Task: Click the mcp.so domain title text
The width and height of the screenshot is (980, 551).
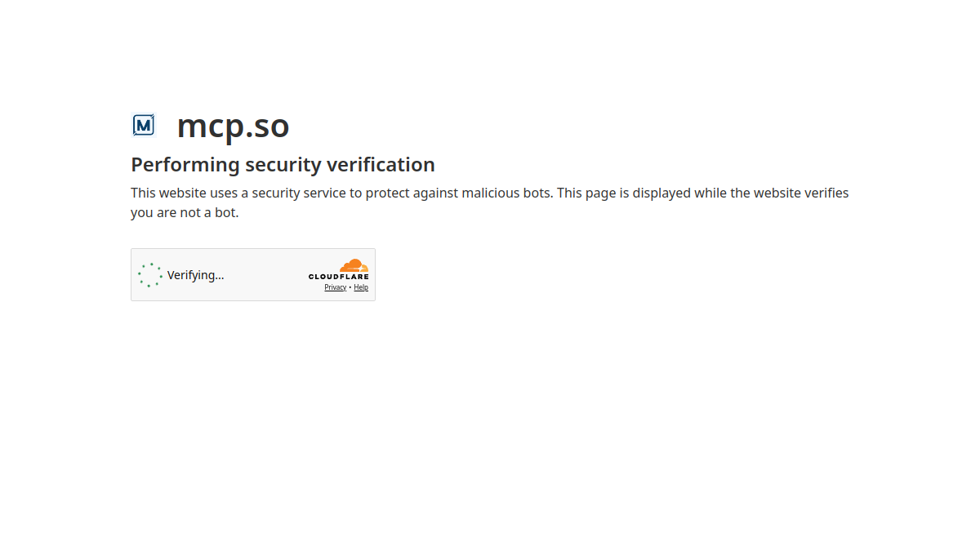Action: click(233, 125)
